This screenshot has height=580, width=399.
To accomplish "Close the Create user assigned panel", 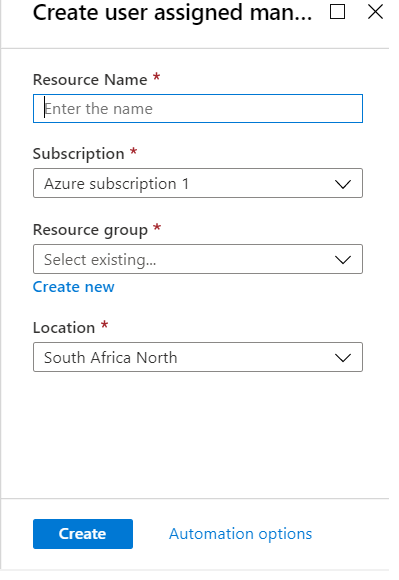I will click(375, 12).
